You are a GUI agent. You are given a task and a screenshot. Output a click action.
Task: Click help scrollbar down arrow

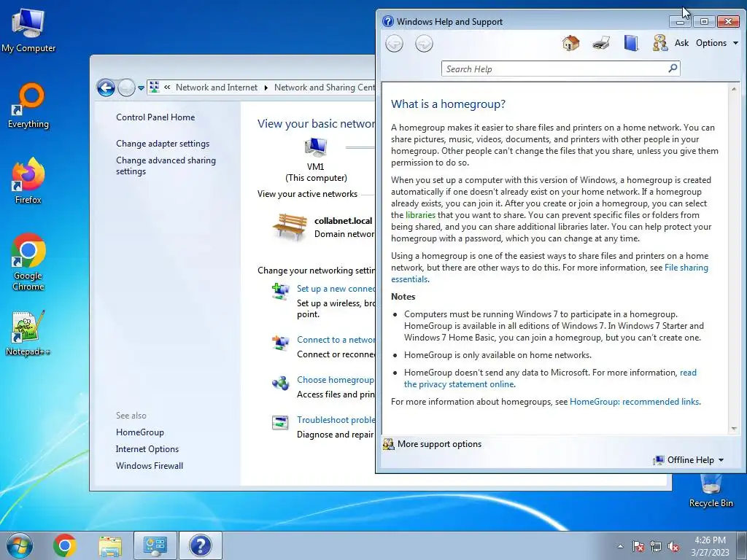pos(734,429)
